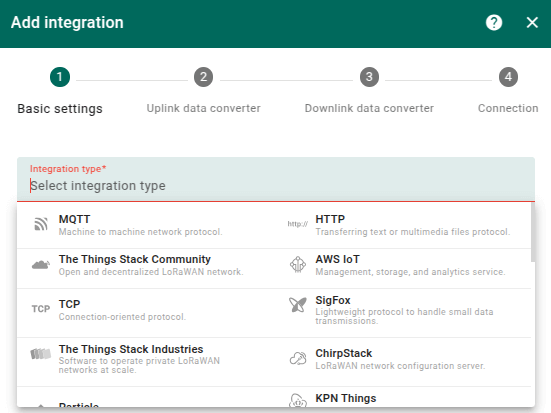Click the SigFox butterfly icon
The height and width of the screenshot is (413, 551).
click(x=298, y=304)
